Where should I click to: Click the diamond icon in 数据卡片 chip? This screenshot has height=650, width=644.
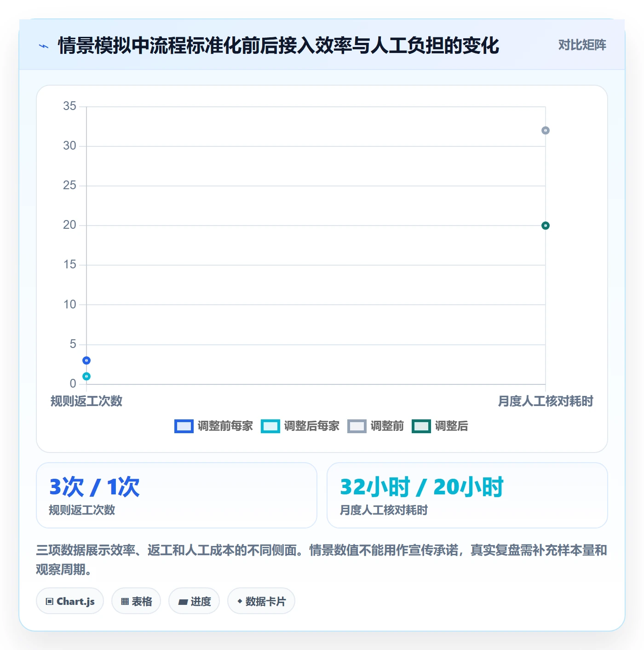click(x=240, y=601)
